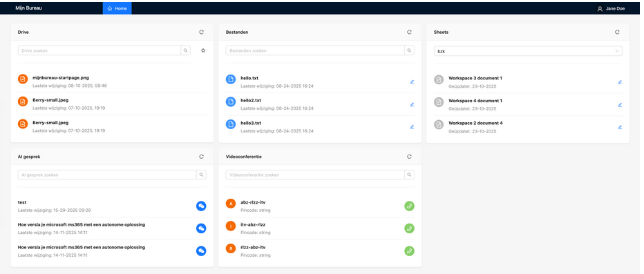The width and height of the screenshot is (644, 274).
Task: Click orange A avatar of abz-rlzz-itv
Action: tap(231, 204)
